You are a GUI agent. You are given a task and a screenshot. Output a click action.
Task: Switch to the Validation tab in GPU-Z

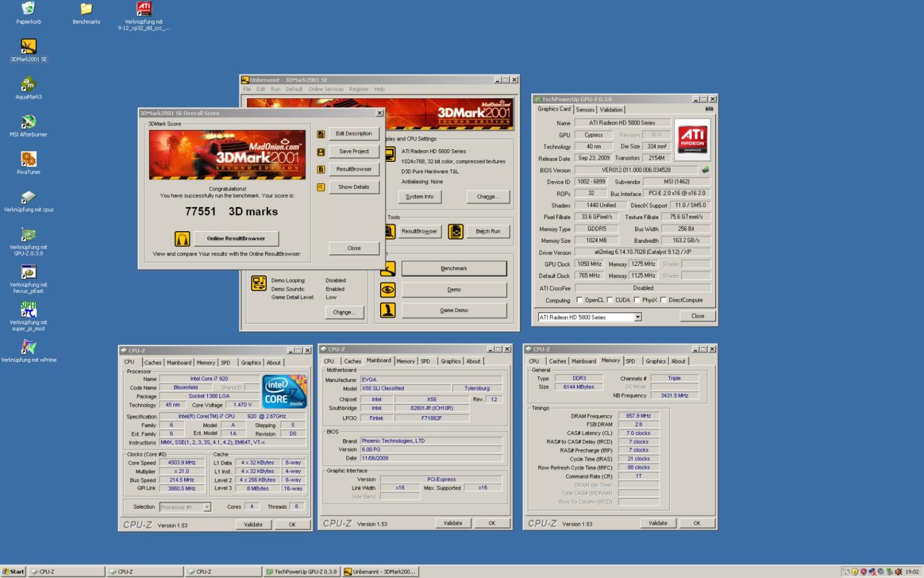[x=611, y=110]
